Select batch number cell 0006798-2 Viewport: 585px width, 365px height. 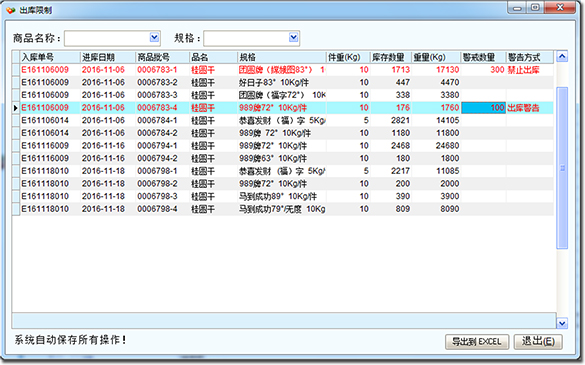(162, 184)
